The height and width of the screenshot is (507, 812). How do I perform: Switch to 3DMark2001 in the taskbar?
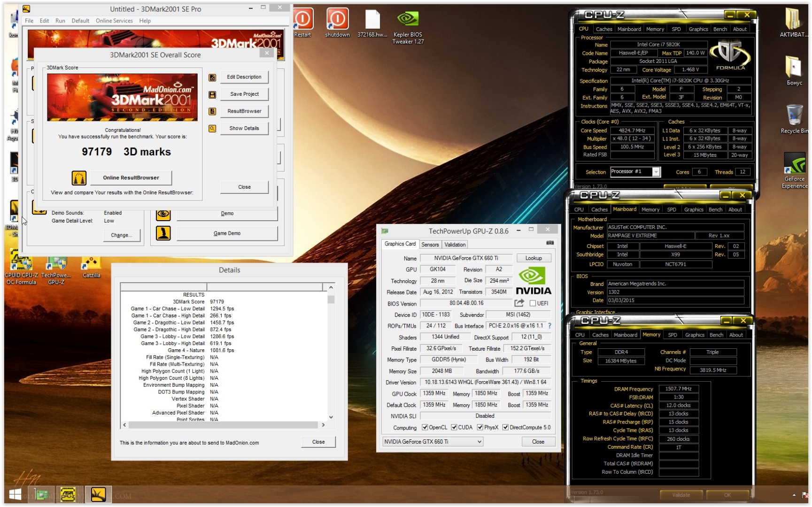coord(98,494)
